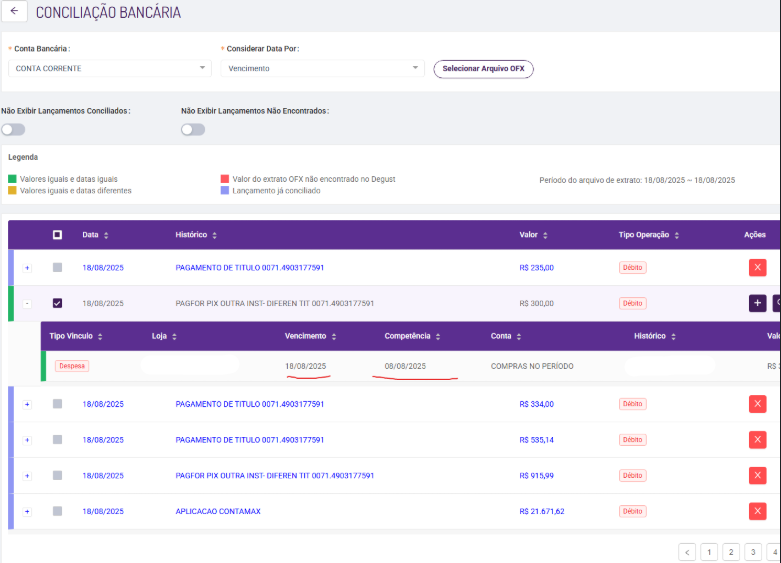Image resolution: width=781 pixels, height=563 pixels.
Task: Collapse the expanded R$ 300,00 row
Action: pos(27,303)
